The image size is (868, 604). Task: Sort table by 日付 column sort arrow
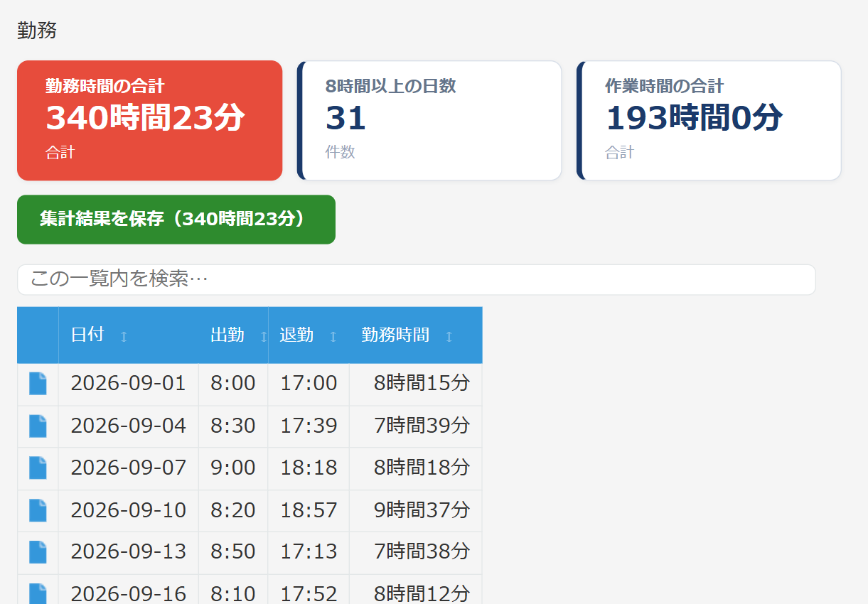click(x=124, y=336)
